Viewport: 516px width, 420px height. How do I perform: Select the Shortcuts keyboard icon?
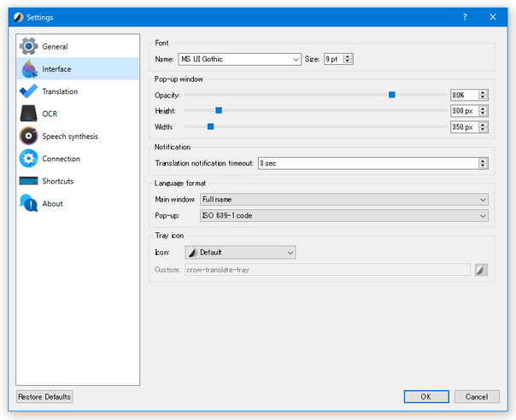click(29, 181)
